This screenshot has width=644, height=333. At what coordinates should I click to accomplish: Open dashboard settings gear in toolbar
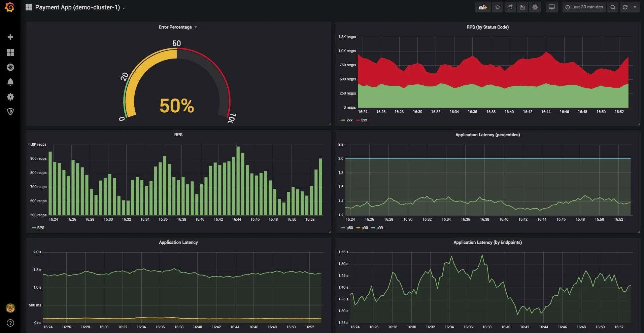coord(535,7)
